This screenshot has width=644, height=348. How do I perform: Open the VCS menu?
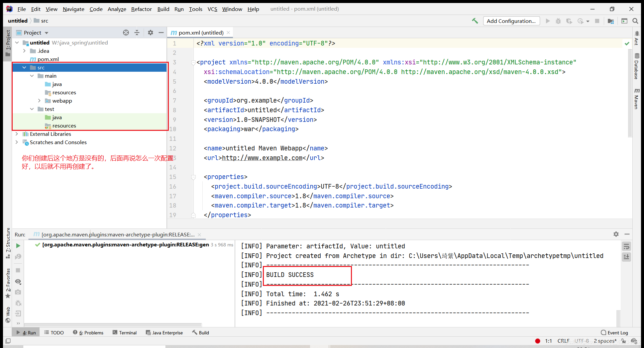(x=212, y=9)
